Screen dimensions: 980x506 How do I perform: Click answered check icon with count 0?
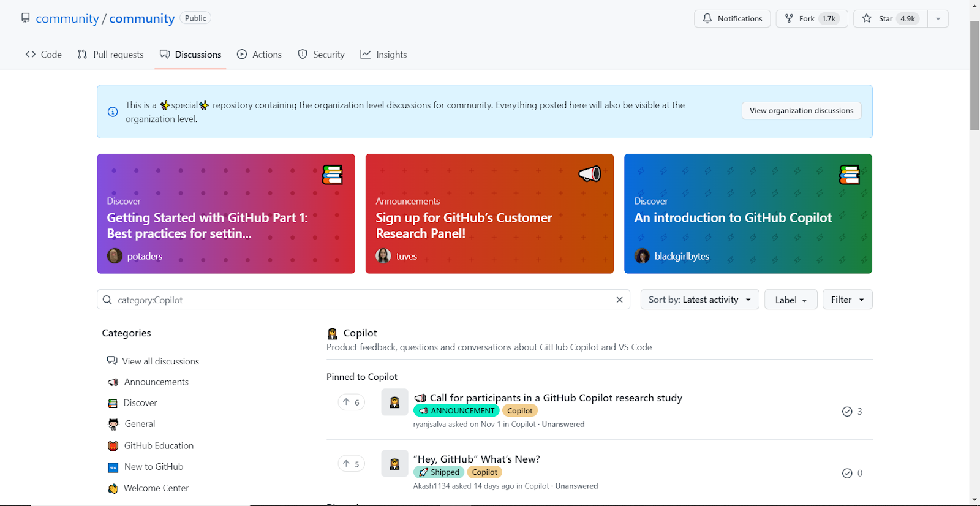(x=847, y=473)
